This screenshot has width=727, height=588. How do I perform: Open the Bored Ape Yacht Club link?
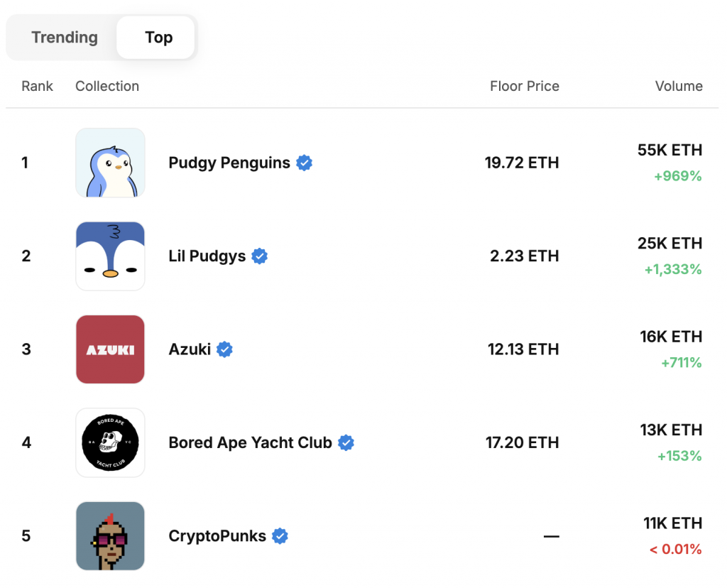coord(250,442)
